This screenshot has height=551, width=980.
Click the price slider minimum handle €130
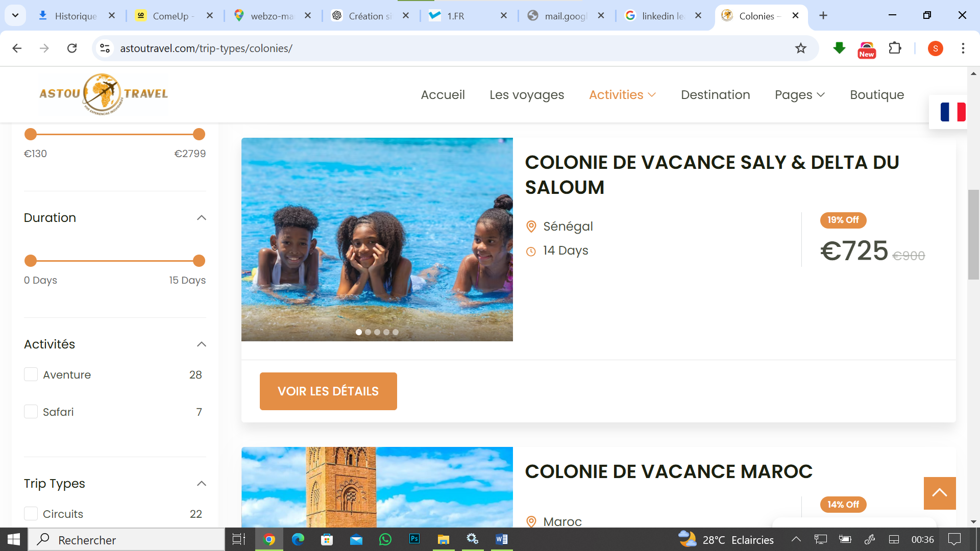[x=31, y=134]
